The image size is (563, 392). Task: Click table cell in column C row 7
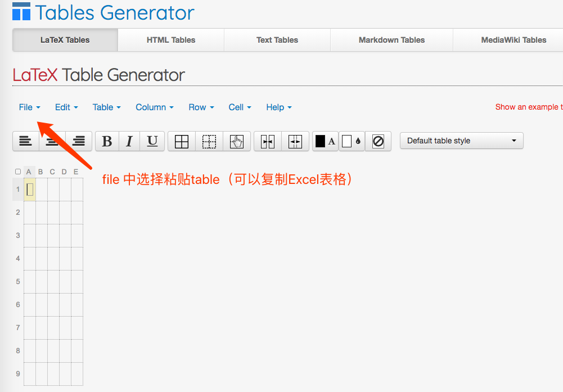[53, 328]
